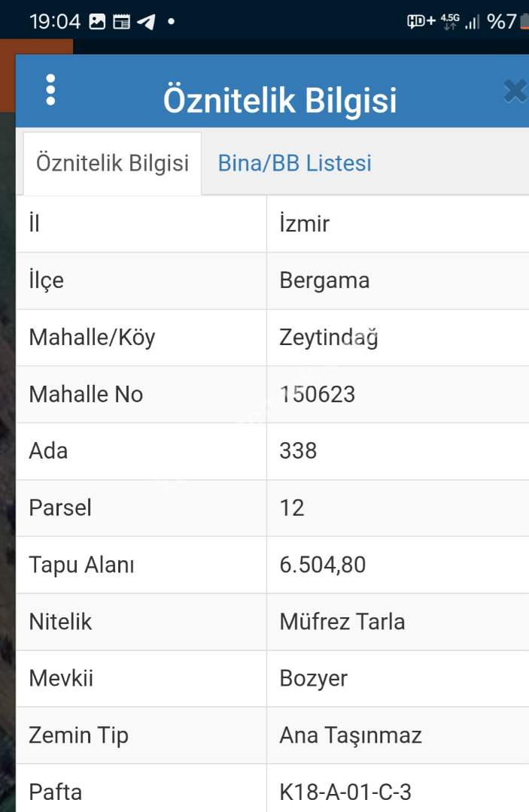The width and height of the screenshot is (529, 812).
Task: Select the Parsel value 12
Action: (x=292, y=507)
